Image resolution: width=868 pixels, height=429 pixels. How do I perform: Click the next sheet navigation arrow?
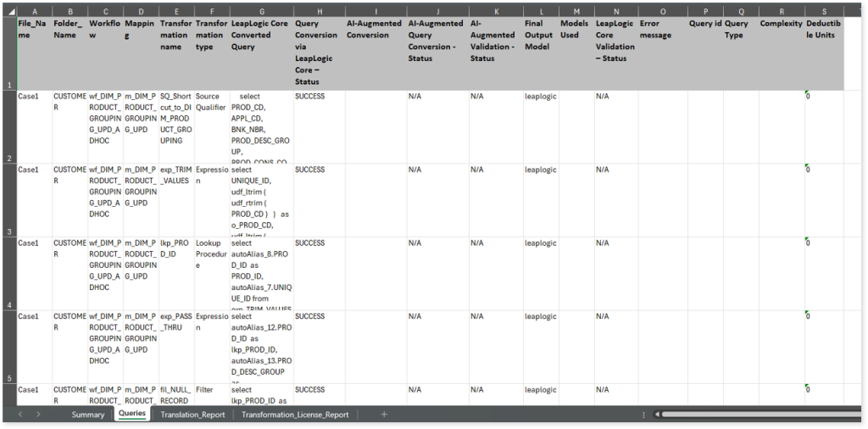click(38, 415)
